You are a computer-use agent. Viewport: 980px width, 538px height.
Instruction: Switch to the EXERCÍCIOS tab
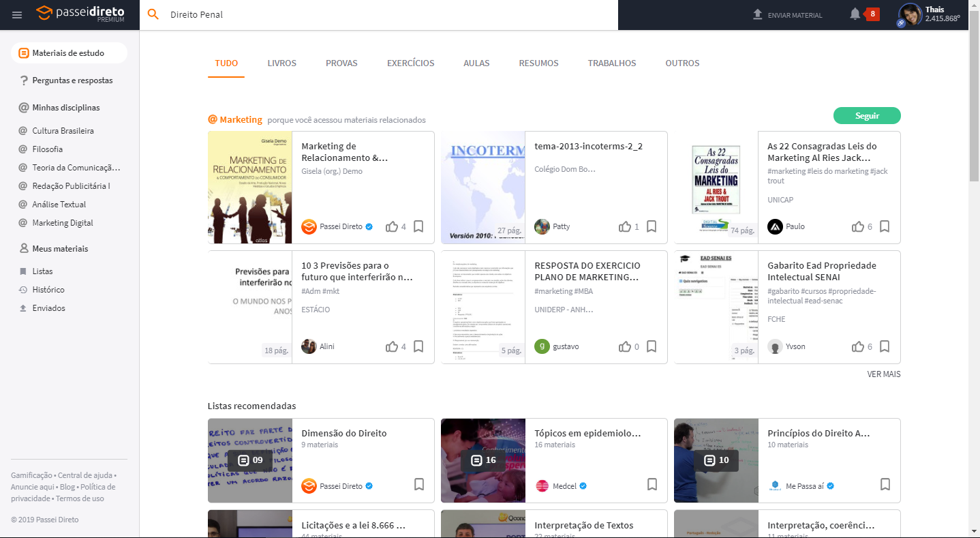[x=411, y=63]
